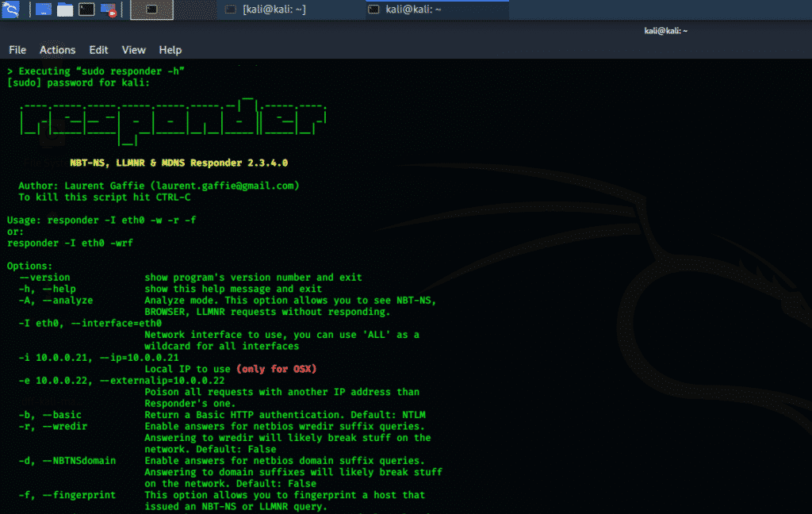Open the File menu

pos(17,50)
